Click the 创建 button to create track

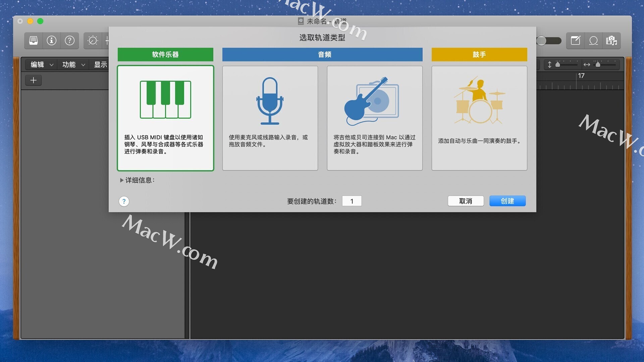coord(507,201)
